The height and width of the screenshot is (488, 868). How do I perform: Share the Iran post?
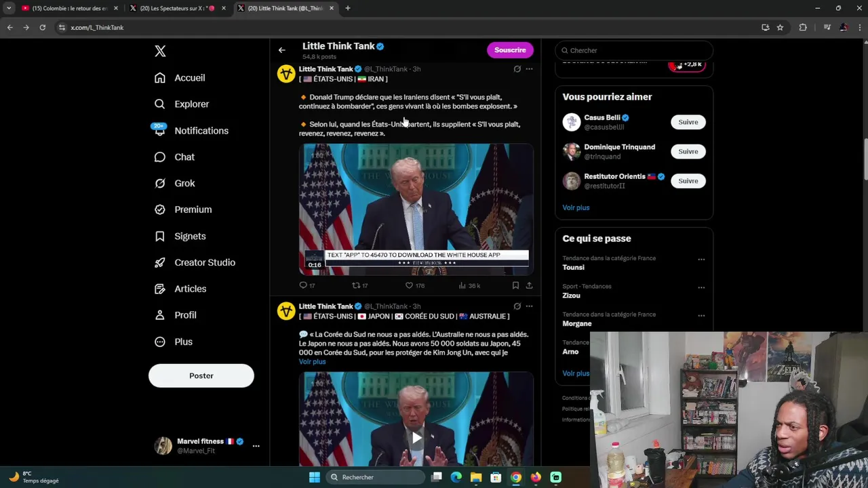[x=530, y=285]
